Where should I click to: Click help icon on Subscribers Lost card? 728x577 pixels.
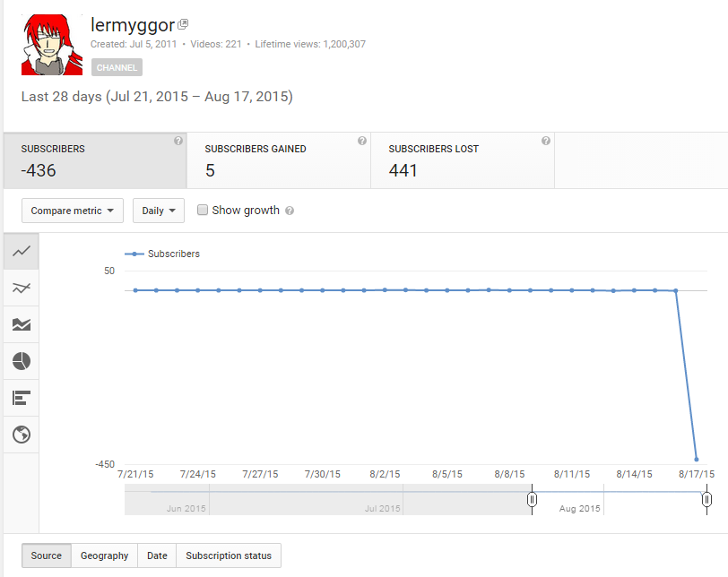click(545, 142)
